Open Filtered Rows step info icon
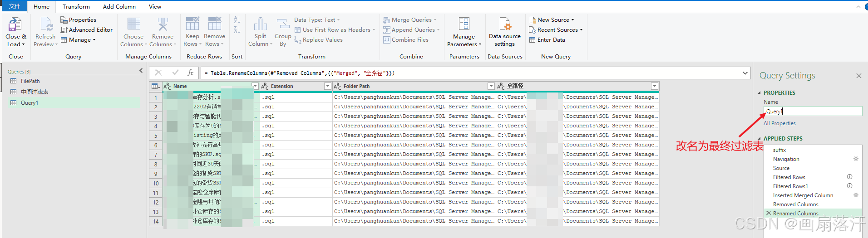 [849, 177]
